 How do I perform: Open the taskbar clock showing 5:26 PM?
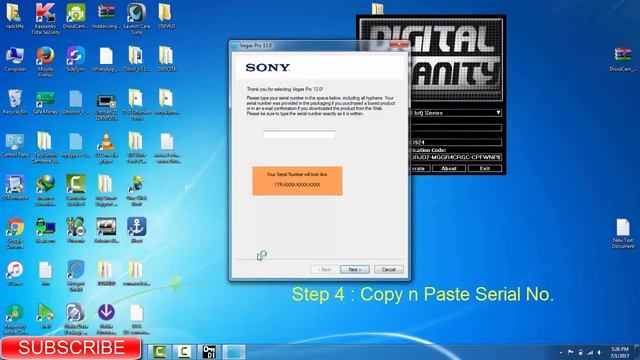tap(620, 352)
